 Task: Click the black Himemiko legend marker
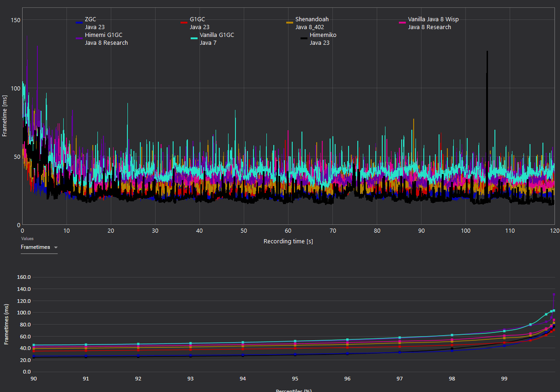tap(304, 38)
